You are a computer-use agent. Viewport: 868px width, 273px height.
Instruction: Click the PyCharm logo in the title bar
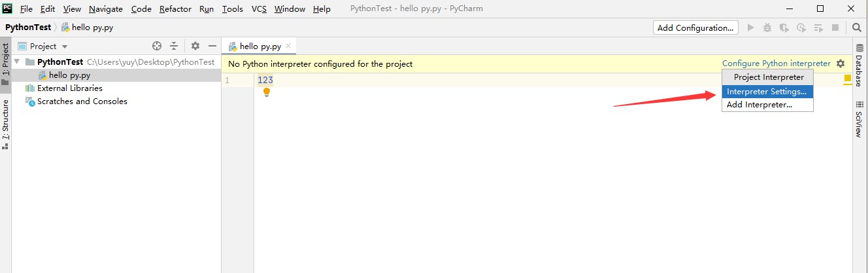coord(8,9)
